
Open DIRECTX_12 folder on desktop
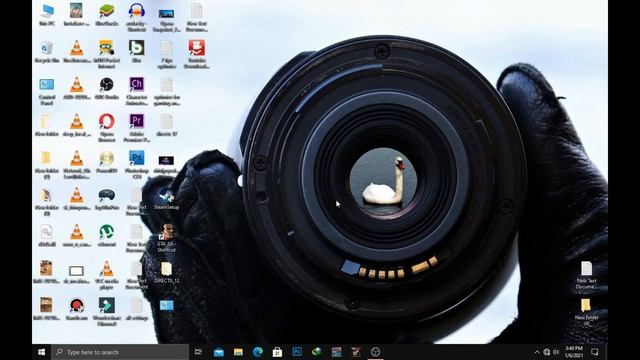[166, 272]
